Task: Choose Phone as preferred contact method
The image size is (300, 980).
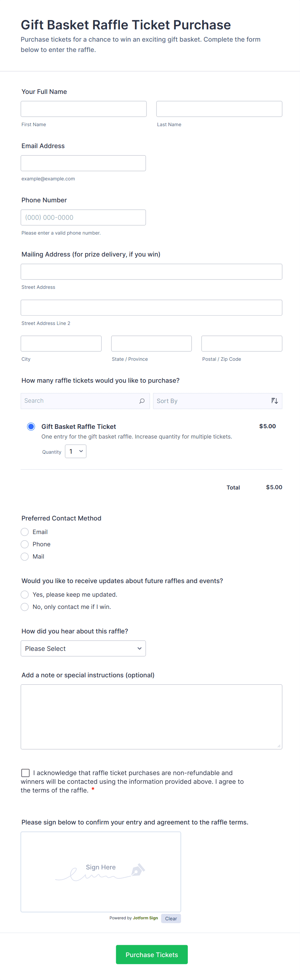Action: (25, 544)
